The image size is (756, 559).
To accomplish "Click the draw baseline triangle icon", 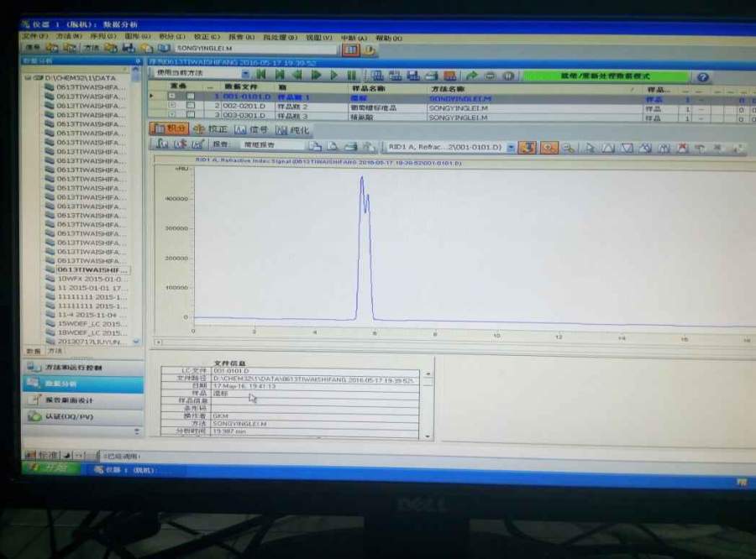I will pyautogui.click(x=608, y=148).
